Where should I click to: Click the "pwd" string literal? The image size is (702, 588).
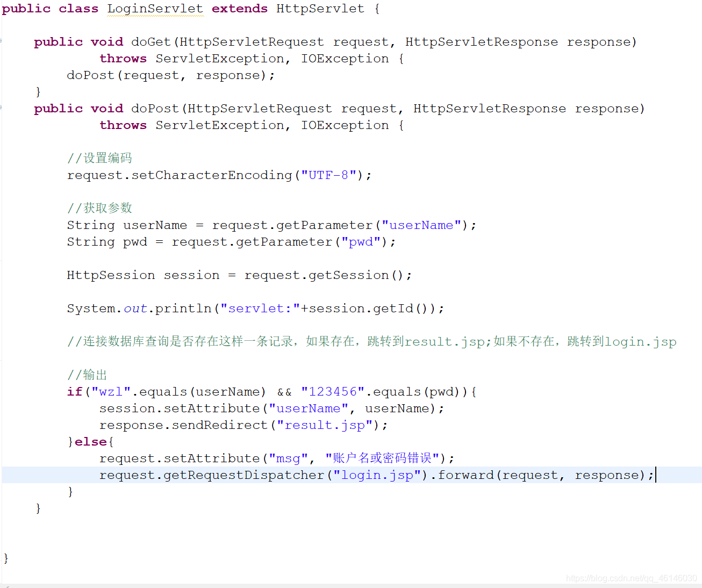click(x=361, y=242)
